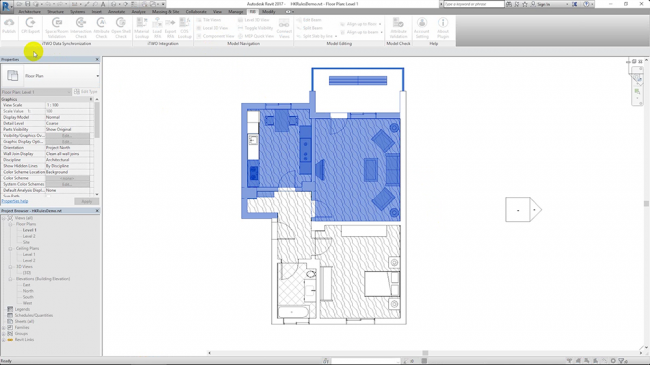Open the Attribute Validation tool
The image size is (650, 365).
(398, 28)
